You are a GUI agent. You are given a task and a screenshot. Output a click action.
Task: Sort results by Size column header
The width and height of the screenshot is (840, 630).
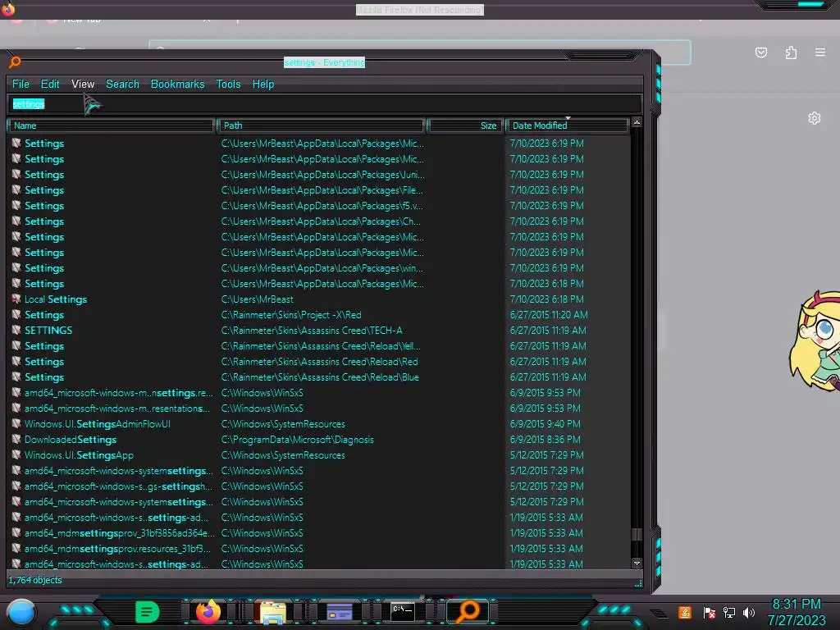click(465, 126)
